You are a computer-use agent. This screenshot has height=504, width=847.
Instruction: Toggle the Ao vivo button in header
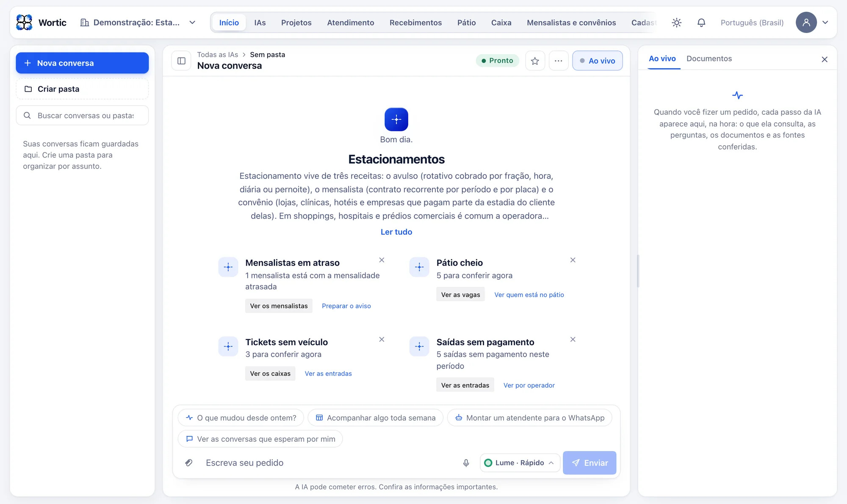tap(597, 61)
